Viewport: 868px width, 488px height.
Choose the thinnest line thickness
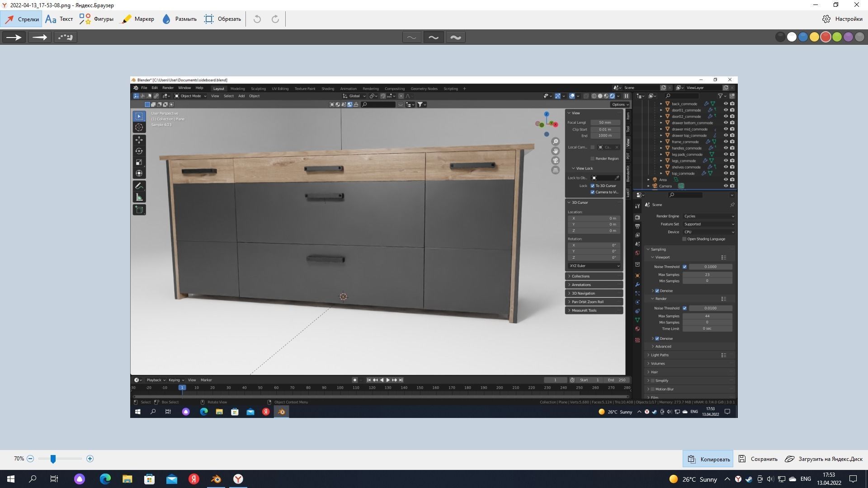[411, 37]
